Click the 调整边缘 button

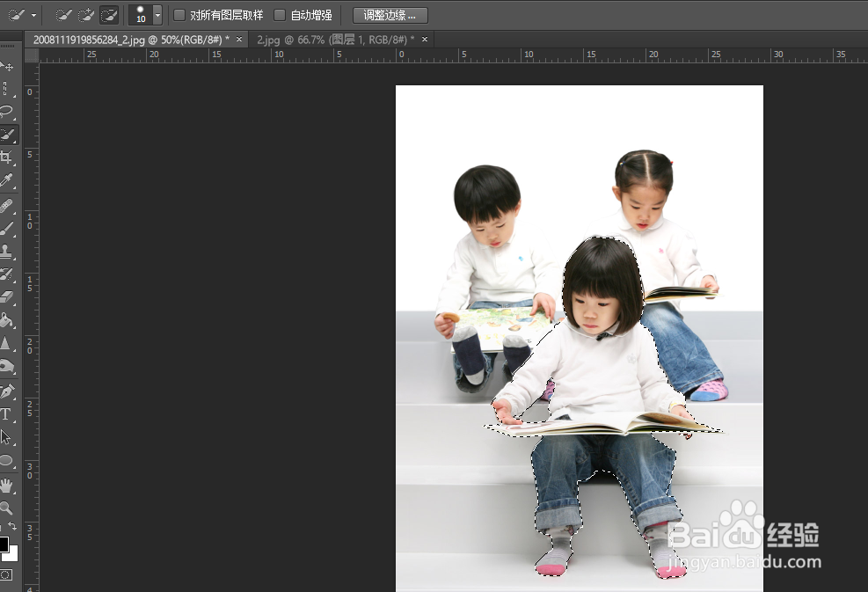pyautogui.click(x=390, y=15)
